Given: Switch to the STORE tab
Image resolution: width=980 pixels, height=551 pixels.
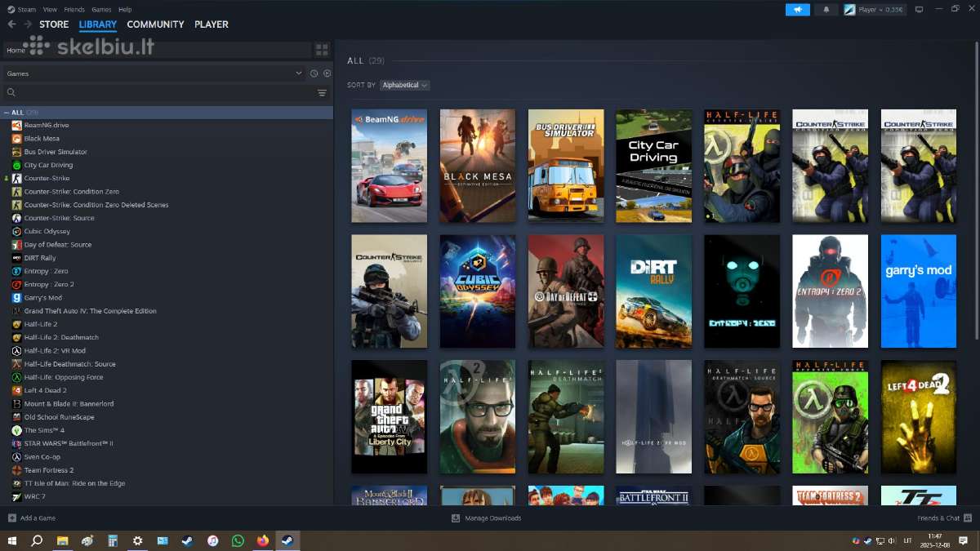Looking at the screenshot, I should [54, 24].
